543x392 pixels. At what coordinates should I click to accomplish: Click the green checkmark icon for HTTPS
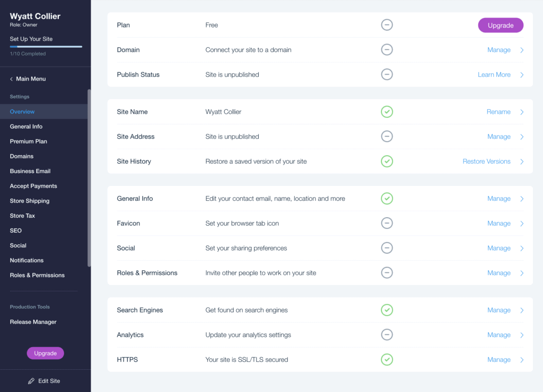(x=387, y=360)
